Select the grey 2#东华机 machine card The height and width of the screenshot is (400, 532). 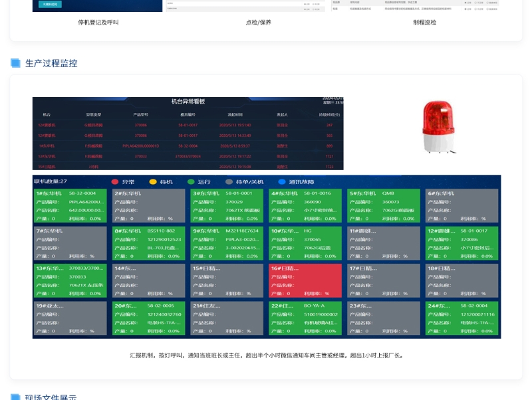point(148,206)
